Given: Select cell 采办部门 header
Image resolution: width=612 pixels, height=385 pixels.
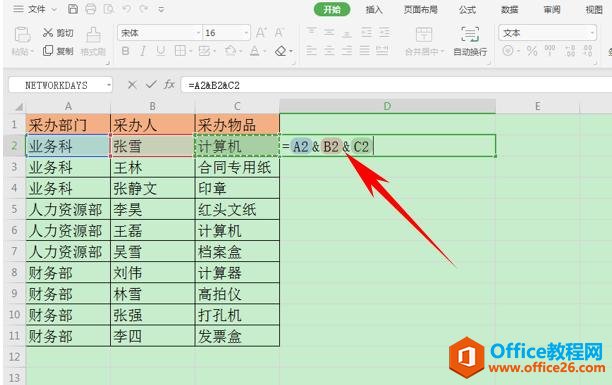Looking at the screenshot, I should (x=68, y=125).
